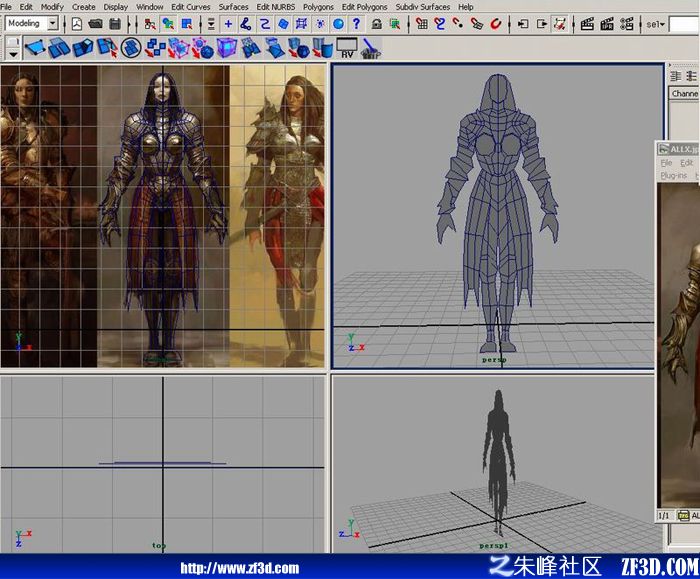This screenshot has height=579, width=700.
Task: Open input operations list icon
Action: (523, 24)
